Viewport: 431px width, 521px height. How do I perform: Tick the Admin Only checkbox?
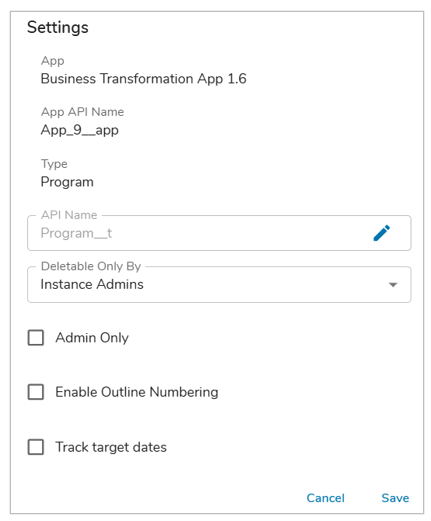[36, 338]
